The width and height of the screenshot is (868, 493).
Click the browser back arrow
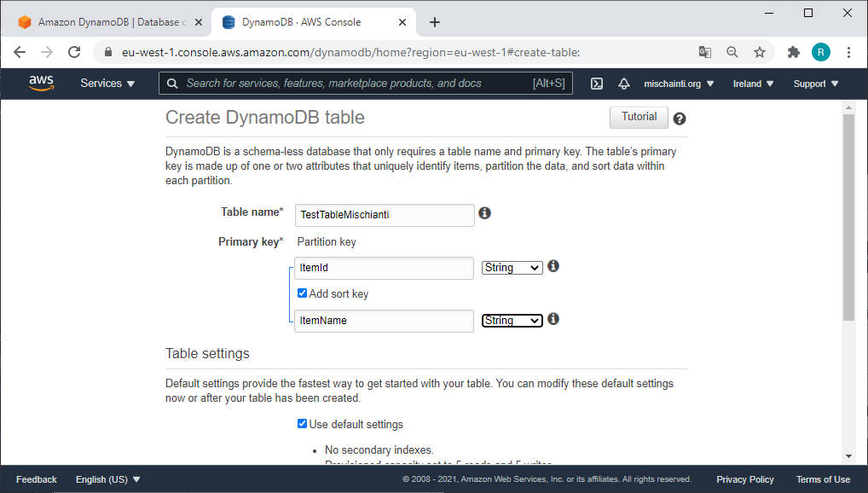20,52
